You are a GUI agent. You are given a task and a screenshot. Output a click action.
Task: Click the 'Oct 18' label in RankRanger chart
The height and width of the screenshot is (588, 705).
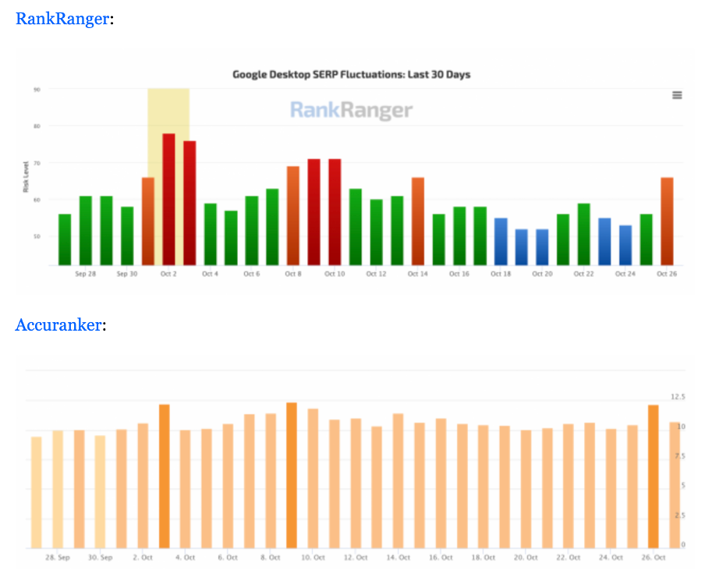pyautogui.click(x=501, y=274)
